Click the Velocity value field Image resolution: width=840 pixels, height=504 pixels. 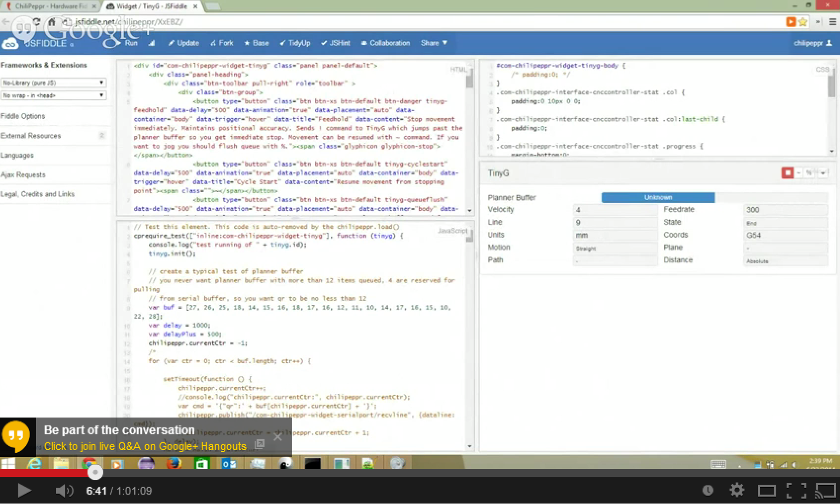tap(615, 210)
